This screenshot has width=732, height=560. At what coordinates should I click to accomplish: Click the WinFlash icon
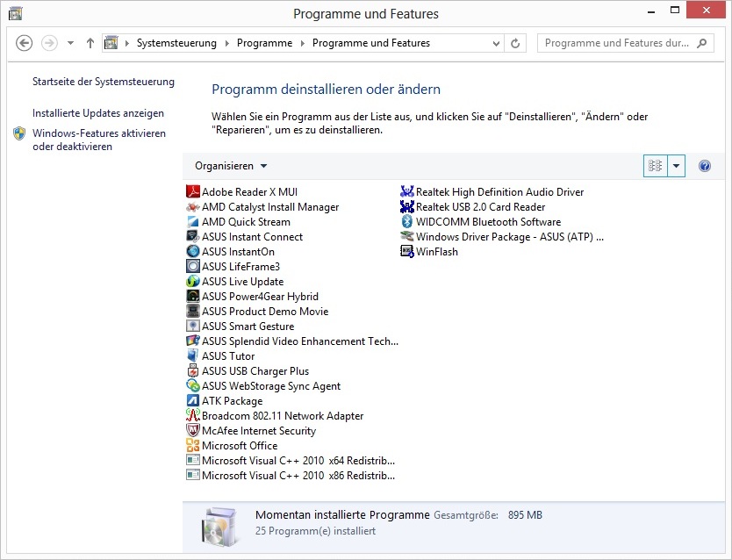click(407, 252)
